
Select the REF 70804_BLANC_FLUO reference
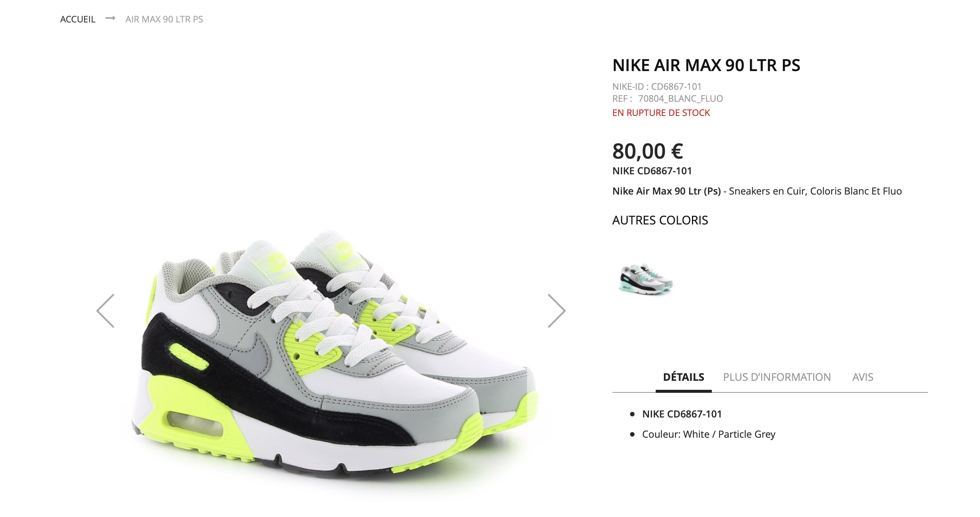click(667, 98)
